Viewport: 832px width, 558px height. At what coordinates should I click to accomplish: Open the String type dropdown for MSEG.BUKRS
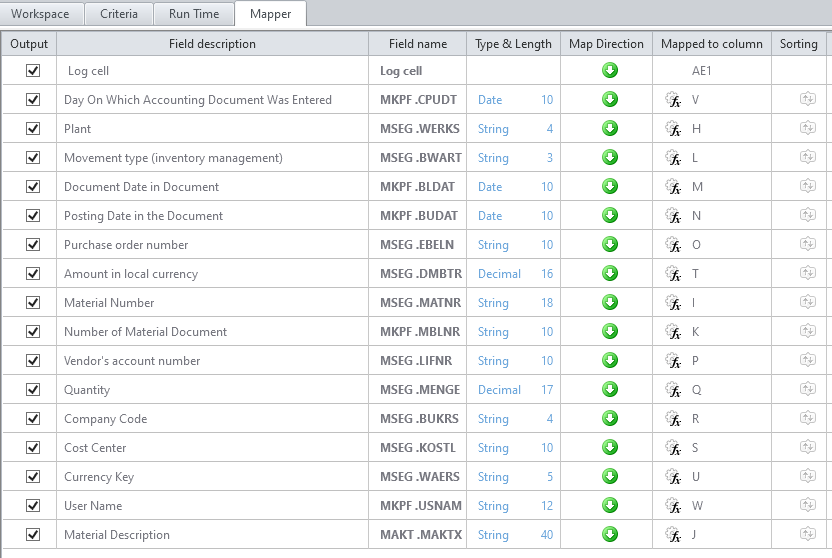[x=493, y=419]
